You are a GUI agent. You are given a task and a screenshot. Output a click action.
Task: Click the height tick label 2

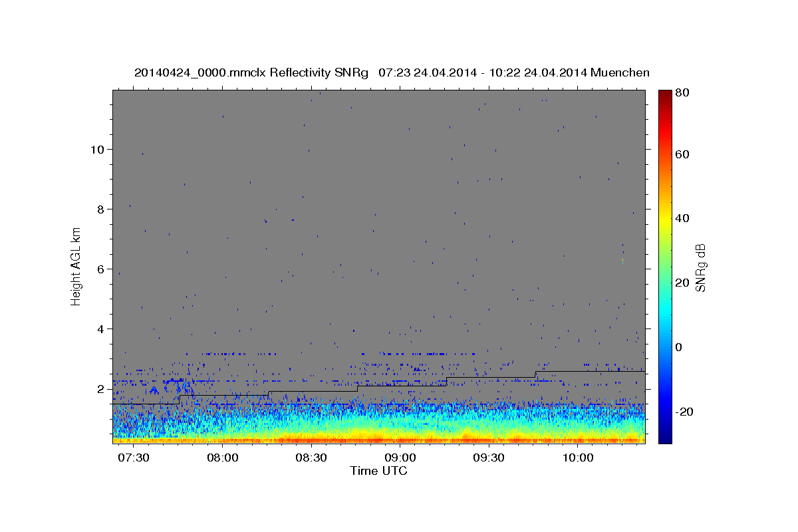[x=101, y=388]
